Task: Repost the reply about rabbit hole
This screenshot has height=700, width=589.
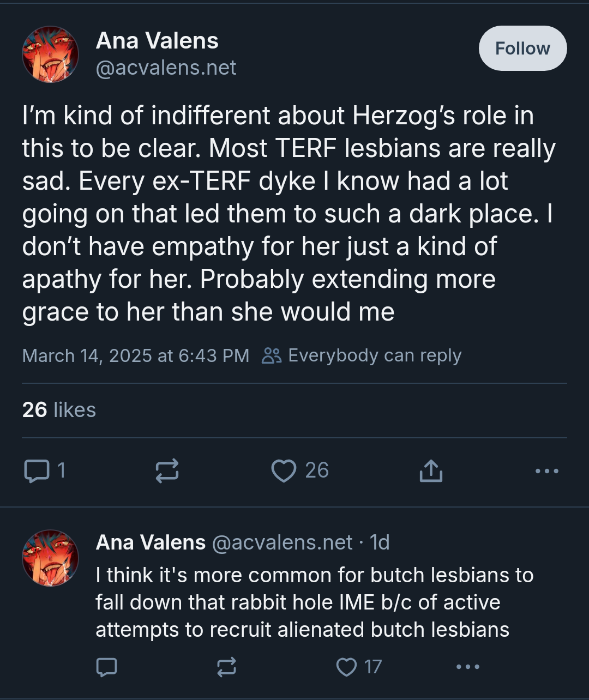Action: pyautogui.click(x=226, y=667)
